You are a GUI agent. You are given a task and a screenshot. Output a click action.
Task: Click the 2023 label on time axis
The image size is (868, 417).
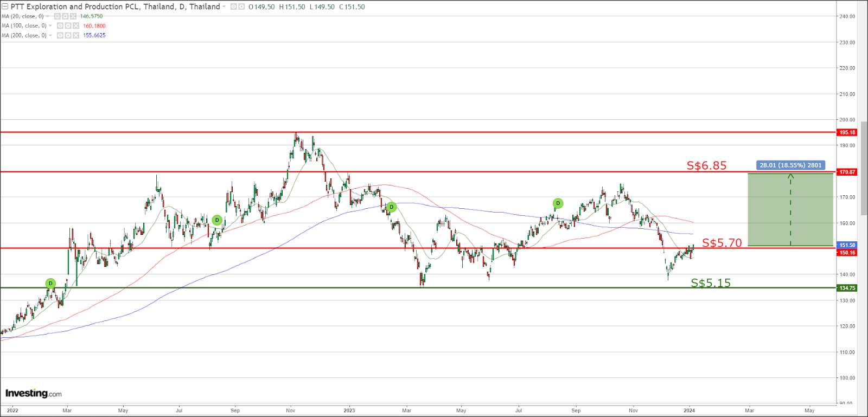[349, 410]
